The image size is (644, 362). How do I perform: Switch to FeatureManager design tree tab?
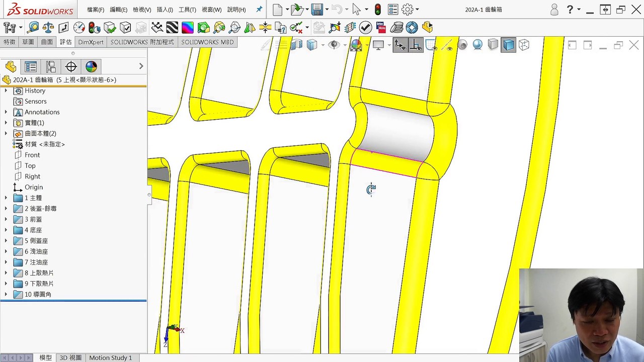click(x=11, y=66)
